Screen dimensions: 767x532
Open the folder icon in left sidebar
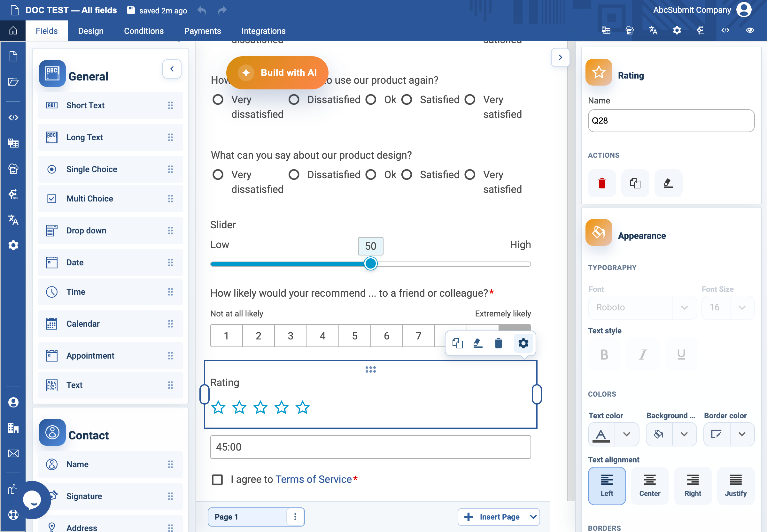tap(13, 82)
